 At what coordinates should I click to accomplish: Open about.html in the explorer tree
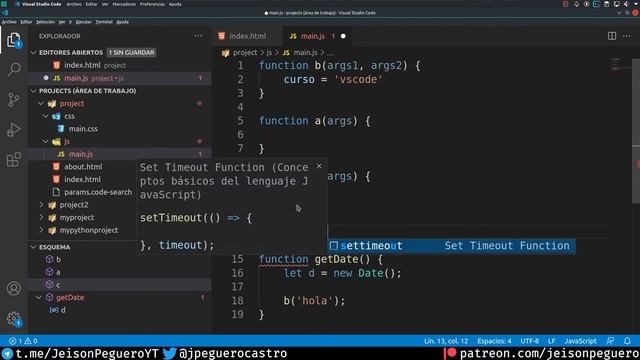click(x=83, y=167)
